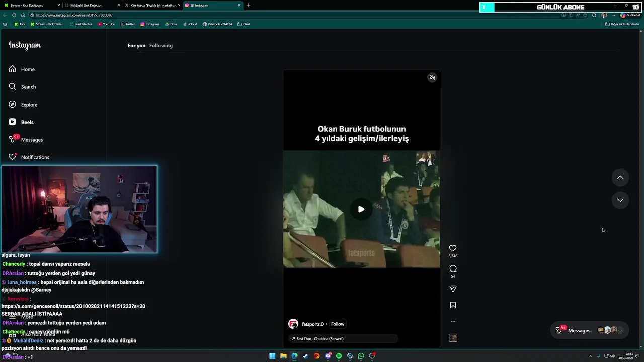This screenshot has width=644, height=362.
Task: Open the YouTube bookmark
Action: pyautogui.click(x=106, y=24)
